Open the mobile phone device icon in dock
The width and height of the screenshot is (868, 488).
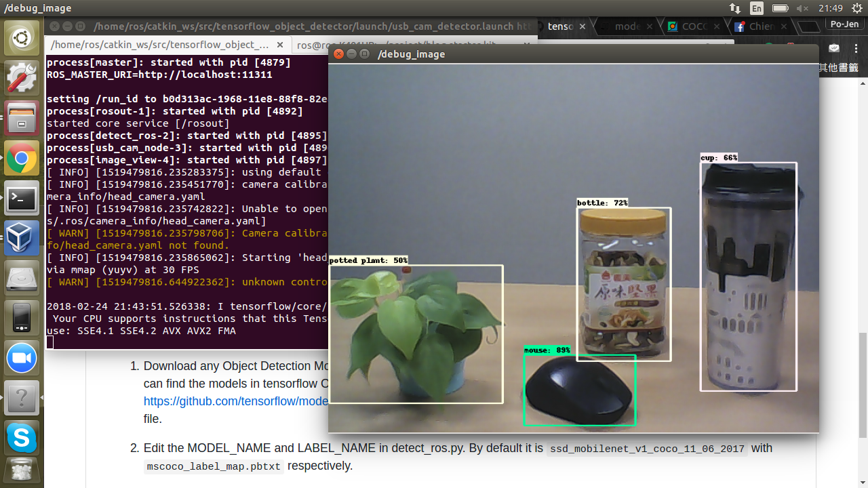point(22,319)
